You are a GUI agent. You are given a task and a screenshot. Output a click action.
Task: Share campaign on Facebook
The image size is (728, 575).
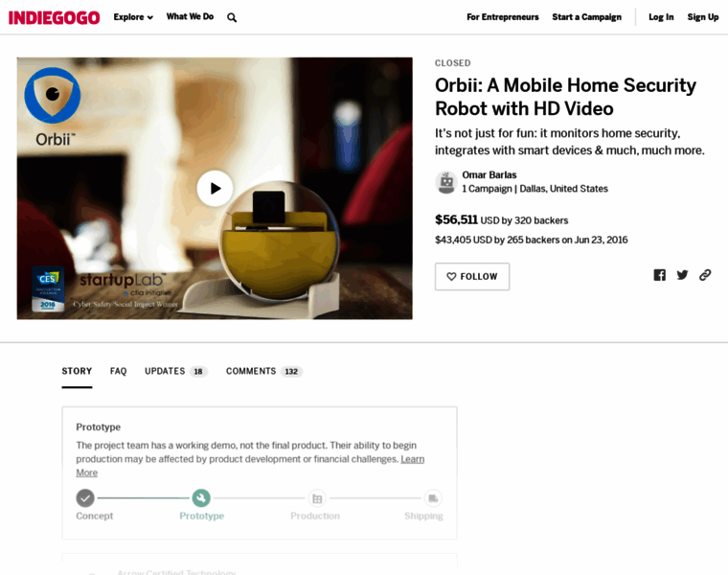click(659, 275)
